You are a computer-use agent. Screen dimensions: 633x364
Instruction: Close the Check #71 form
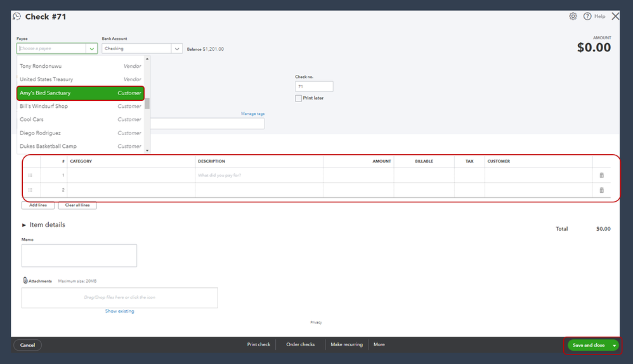(615, 16)
